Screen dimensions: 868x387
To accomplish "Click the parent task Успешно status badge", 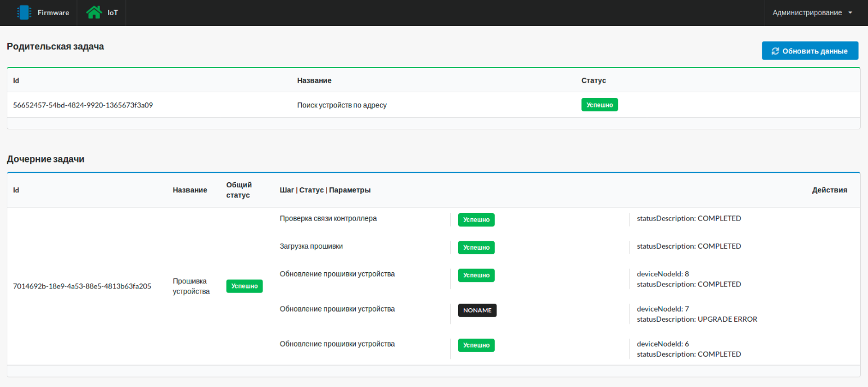I will (599, 105).
